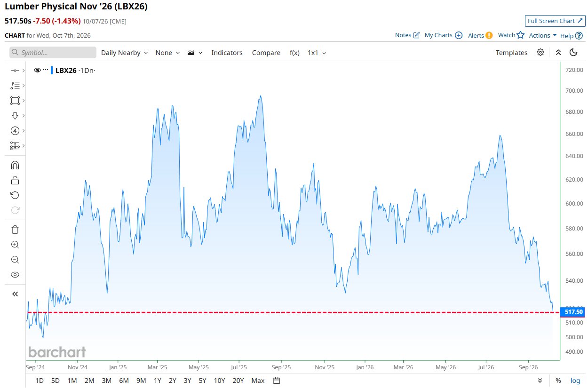Click the Full Screen Chart button
Image resolution: width=588 pixels, height=389 pixels.
point(555,21)
